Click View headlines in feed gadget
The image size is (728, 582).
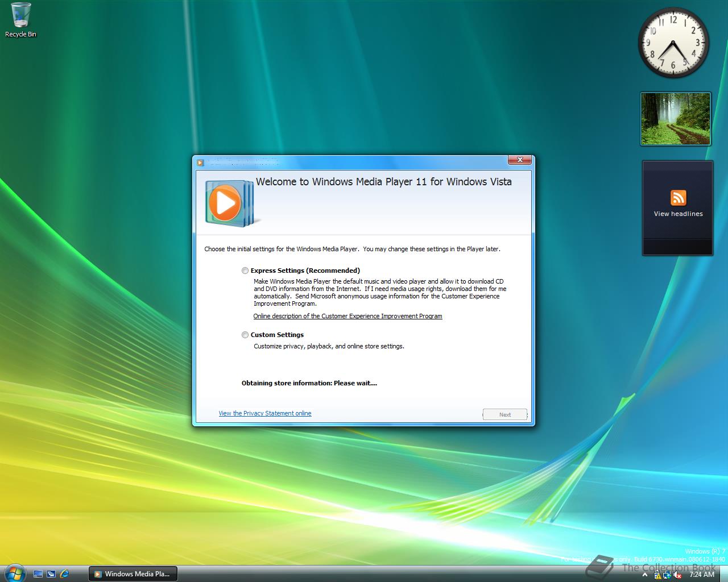[678, 214]
